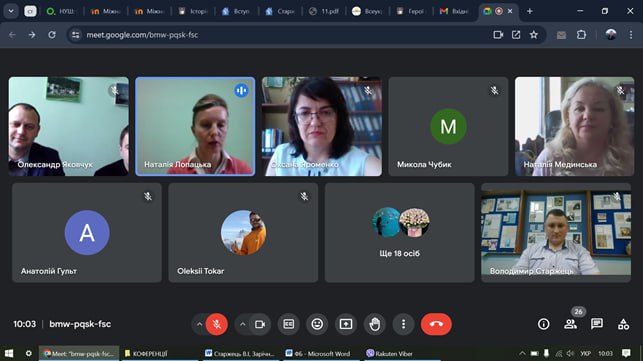
Task: Open the tab search dropdown arrow
Action: pos(11,11)
